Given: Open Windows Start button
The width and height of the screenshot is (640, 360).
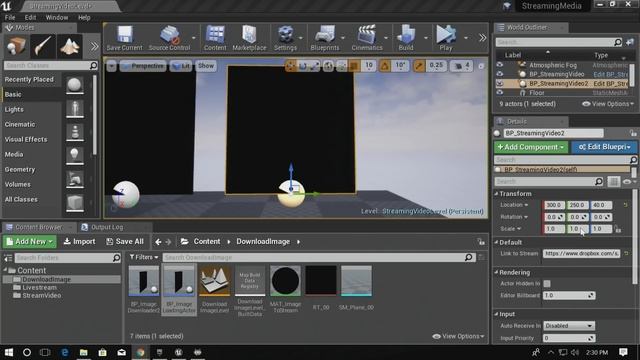Looking at the screenshot, I should 9,352.
